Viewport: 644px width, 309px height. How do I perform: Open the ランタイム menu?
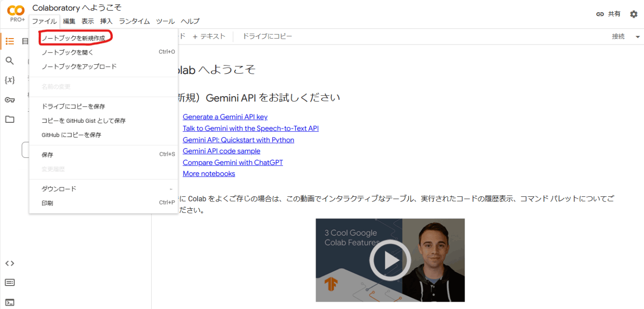(134, 21)
